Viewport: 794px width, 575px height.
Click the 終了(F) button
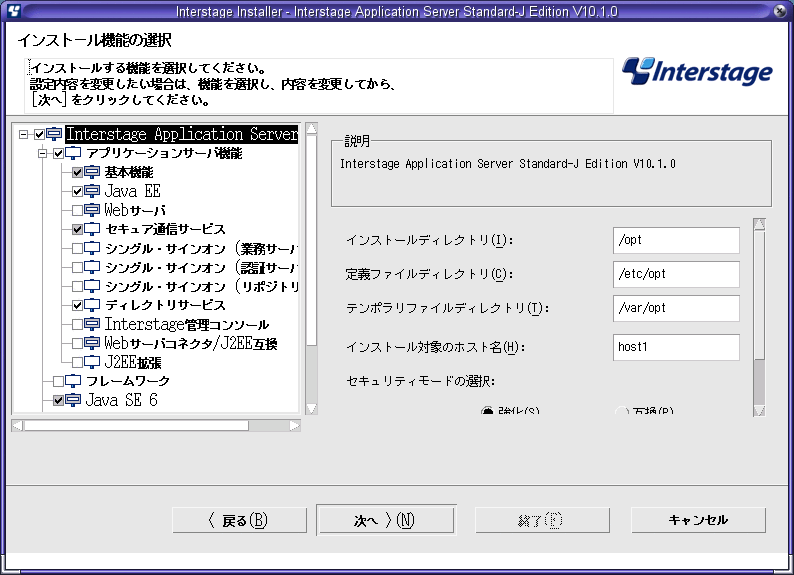(x=542, y=520)
